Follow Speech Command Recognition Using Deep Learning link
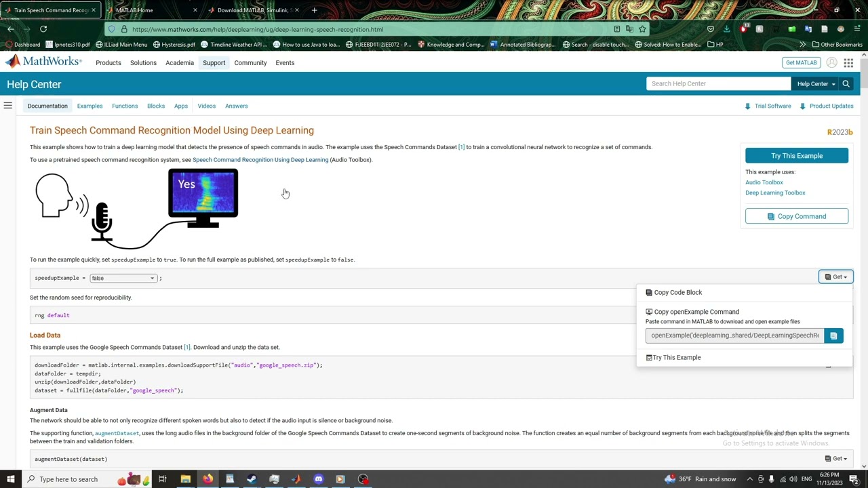This screenshot has width=868, height=488. point(260,160)
